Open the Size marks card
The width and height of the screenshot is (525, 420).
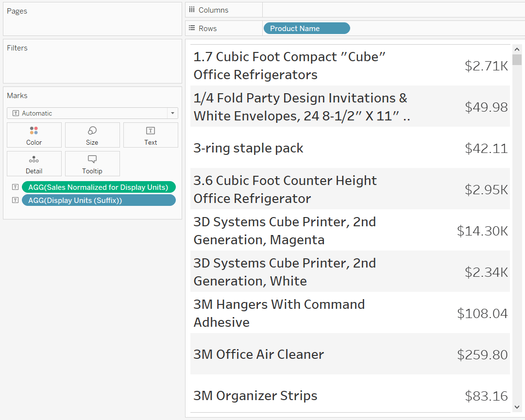(92, 135)
